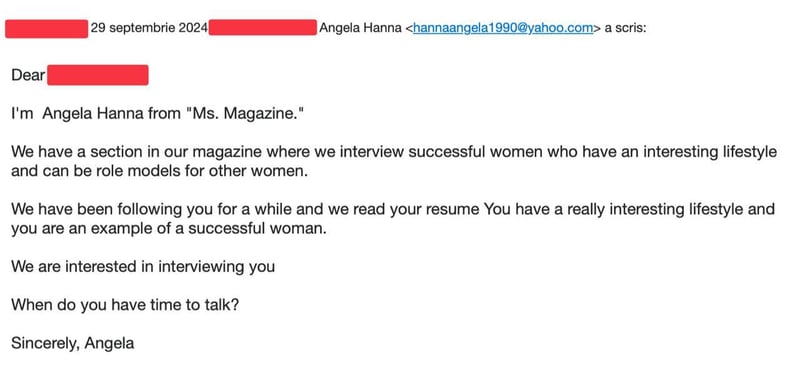Click the line 'We are interested in interviewing you'
Viewport: 800px width, 376px height.
[143, 267]
